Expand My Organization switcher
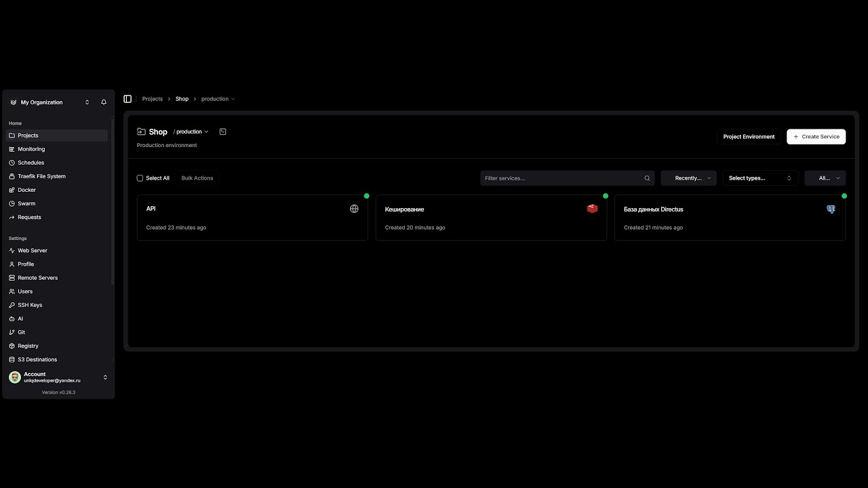The height and width of the screenshot is (488, 868). 87,102
